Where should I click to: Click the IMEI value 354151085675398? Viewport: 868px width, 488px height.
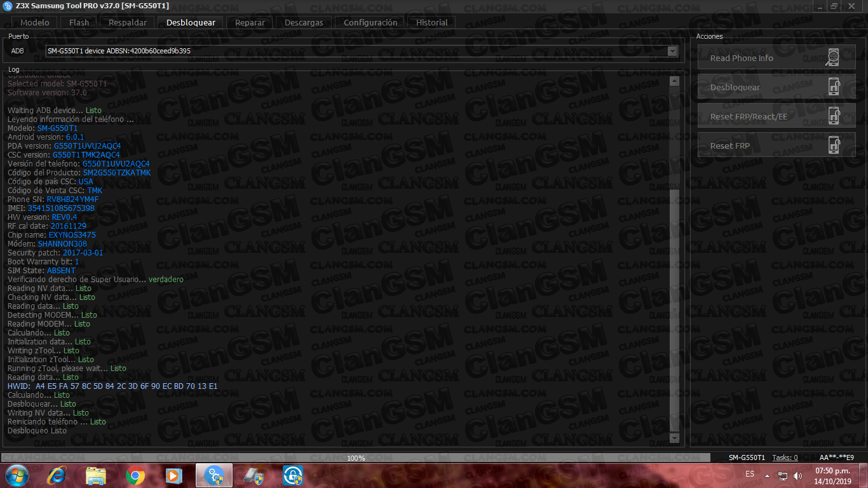pos(61,208)
